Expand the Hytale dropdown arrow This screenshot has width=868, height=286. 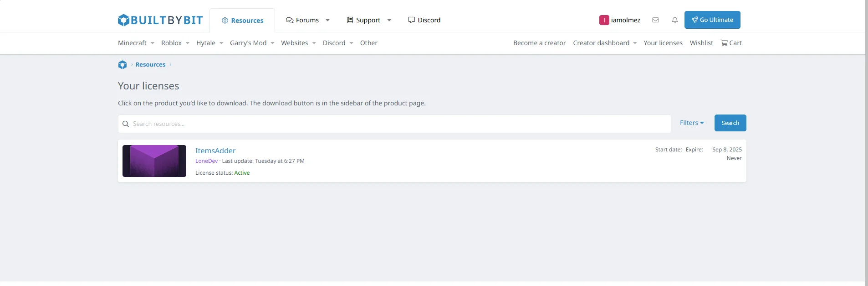(221, 43)
